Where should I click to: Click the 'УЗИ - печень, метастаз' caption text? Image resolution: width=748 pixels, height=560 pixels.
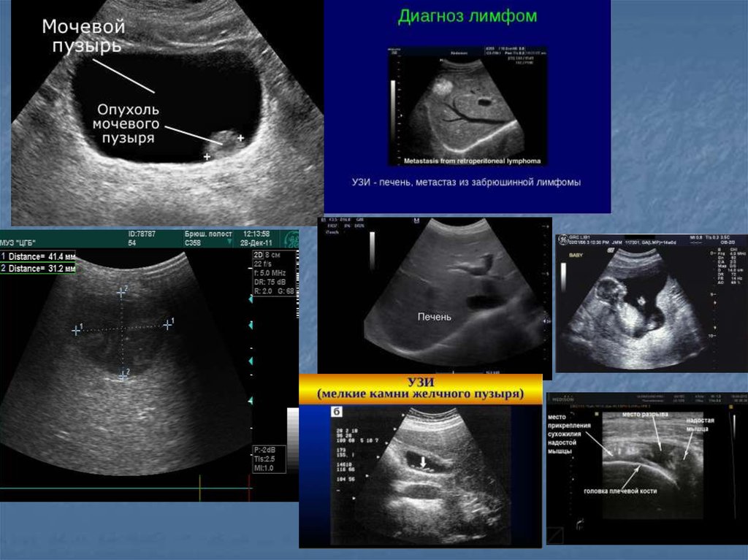(x=466, y=182)
